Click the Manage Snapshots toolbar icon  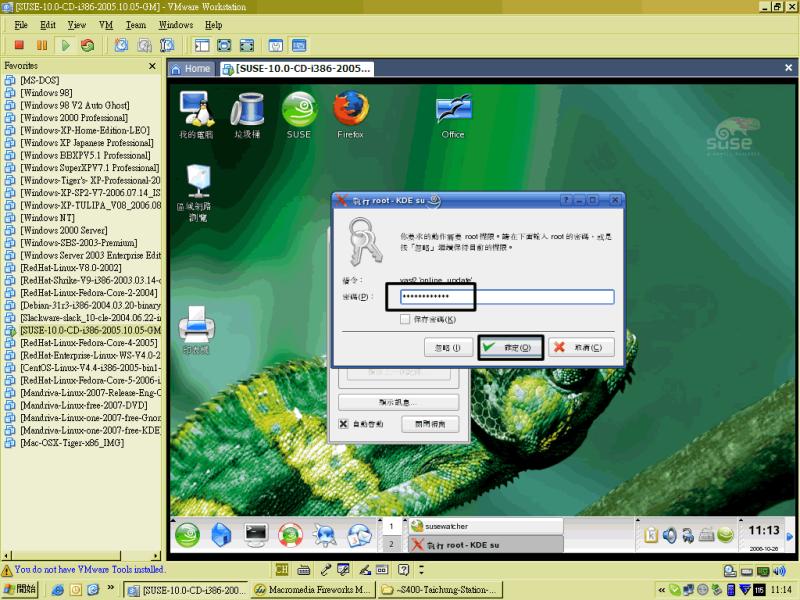[x=167, y=45]
